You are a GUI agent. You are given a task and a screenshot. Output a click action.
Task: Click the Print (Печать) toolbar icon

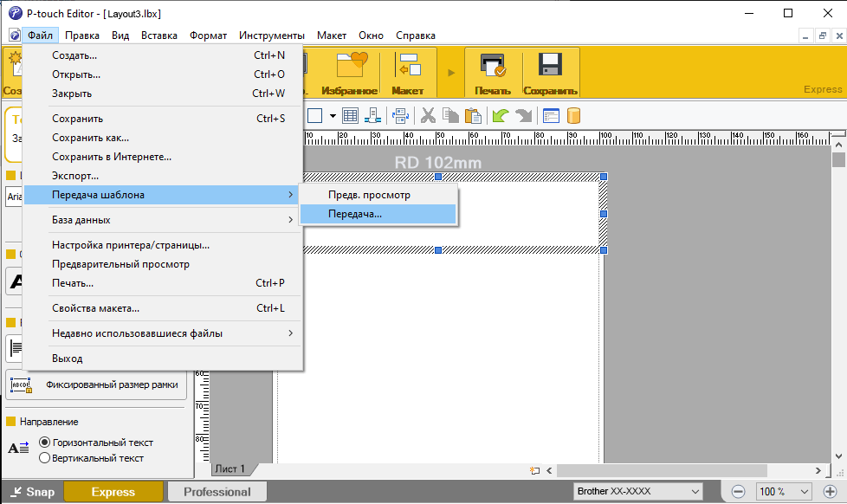tap(492, 72)
